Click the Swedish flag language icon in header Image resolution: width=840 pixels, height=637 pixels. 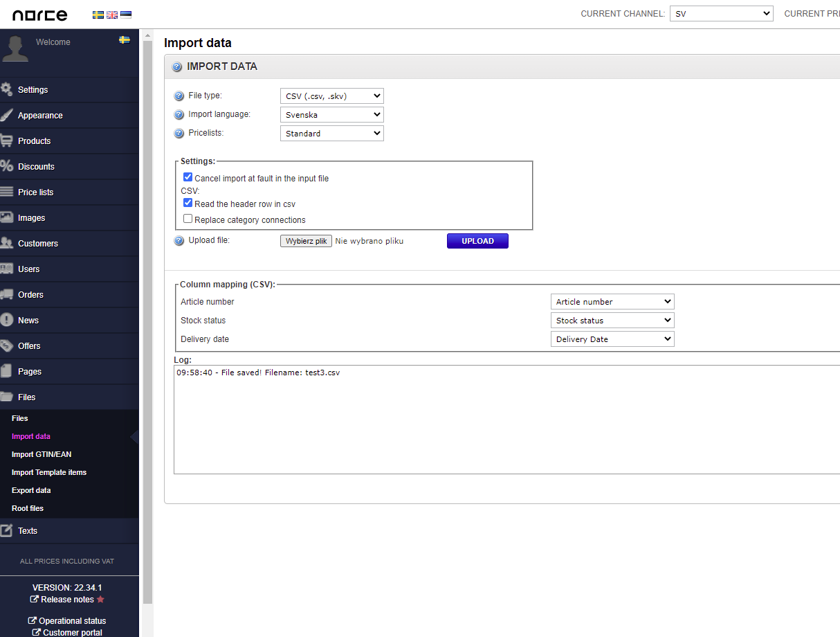pos(98,15)
